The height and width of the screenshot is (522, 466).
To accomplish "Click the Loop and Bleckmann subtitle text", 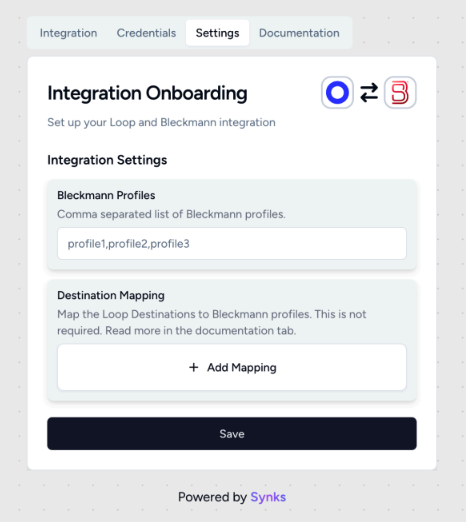I will pyautogui.click(x=161, y=123).
